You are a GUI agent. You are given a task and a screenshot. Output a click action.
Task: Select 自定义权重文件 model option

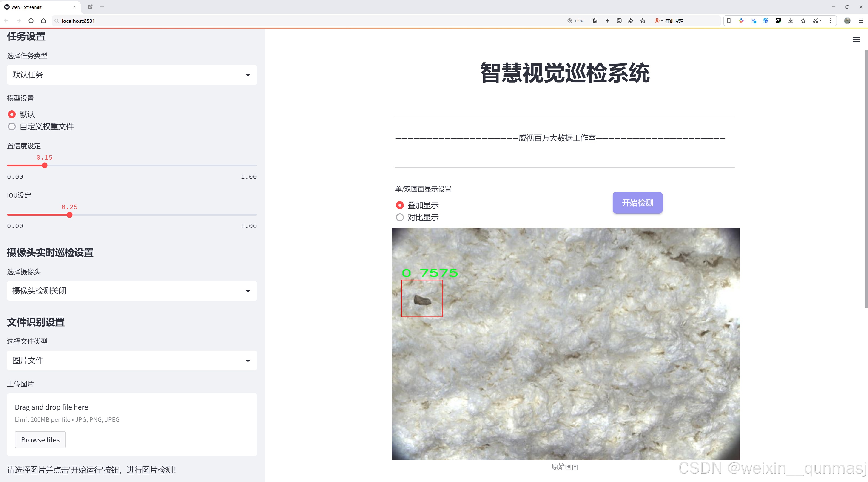pos(12,127)
